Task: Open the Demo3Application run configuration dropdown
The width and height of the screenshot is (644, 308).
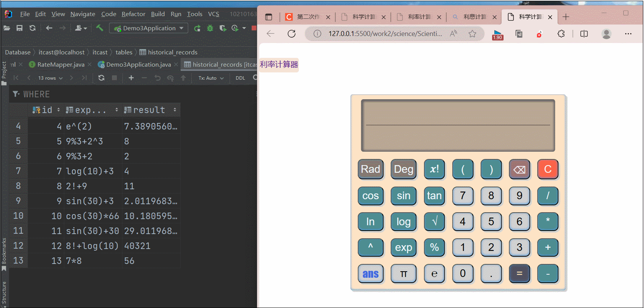Action: pyautogui.click(x=149, y=28)
